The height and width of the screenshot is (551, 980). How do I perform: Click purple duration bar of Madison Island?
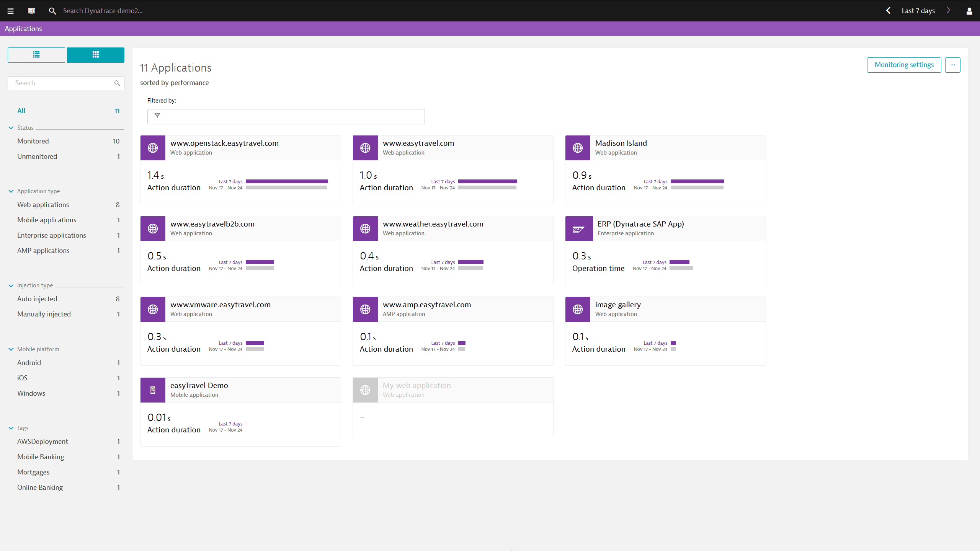click(x=697, y=181)
